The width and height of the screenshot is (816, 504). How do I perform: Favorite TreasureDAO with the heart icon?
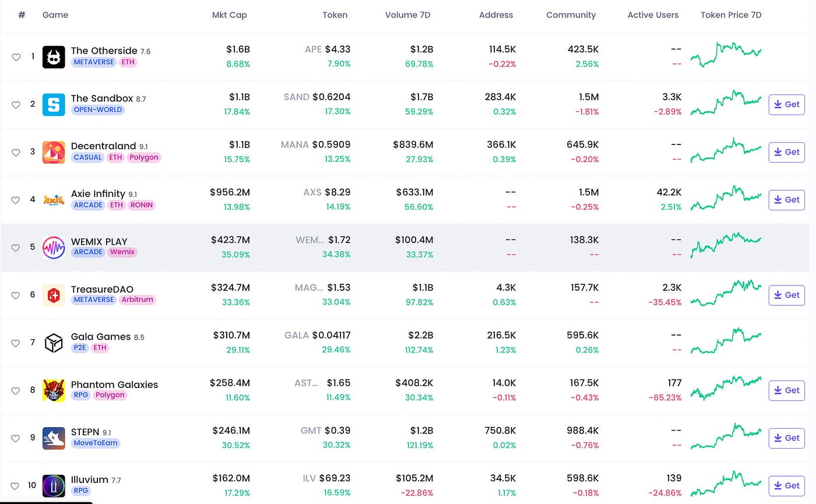pyautogui.click(x=16, y=295)
